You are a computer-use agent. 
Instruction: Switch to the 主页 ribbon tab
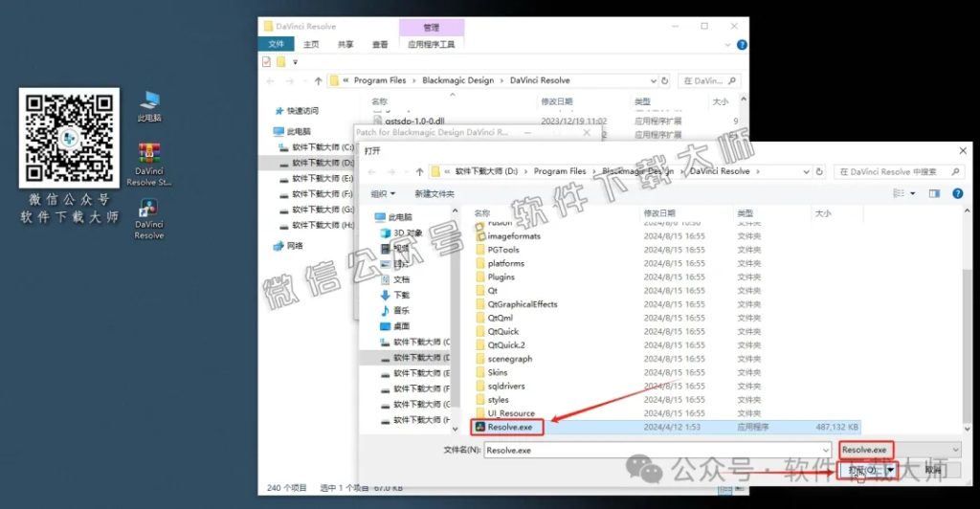coord(311,44)
